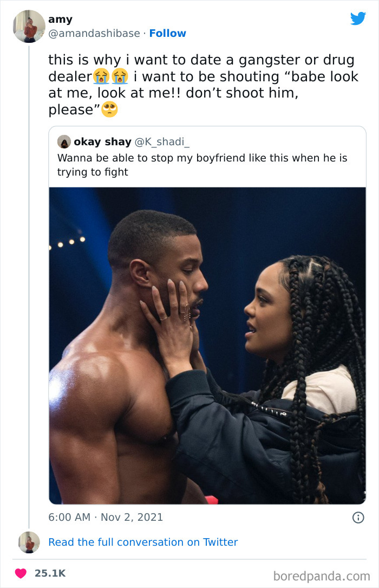Click the boredpanda.com watermark

(x=322, y=575)
